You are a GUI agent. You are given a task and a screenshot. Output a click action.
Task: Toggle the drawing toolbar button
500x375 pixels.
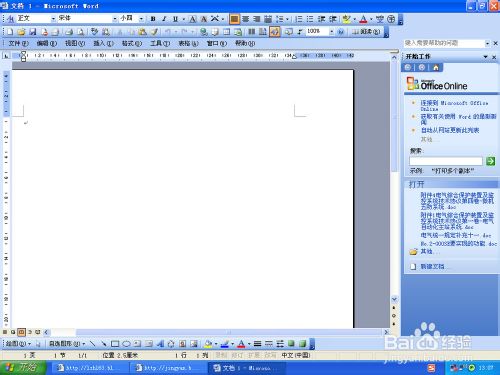click(275, 32)
